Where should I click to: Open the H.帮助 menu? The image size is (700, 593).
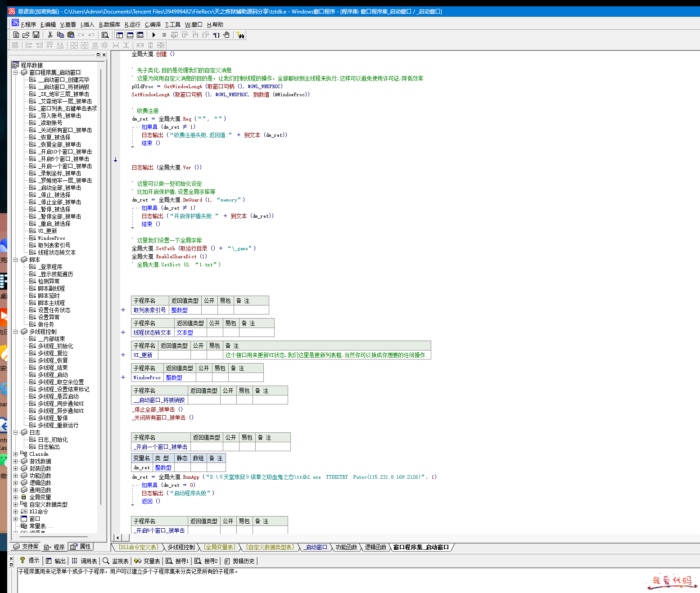215,25
